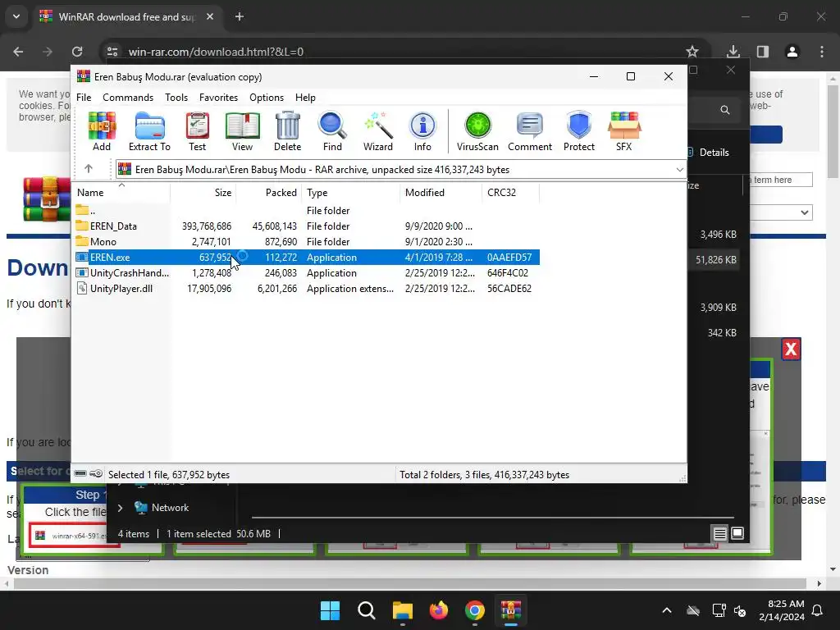Click the Add archive toolbar icon
Screen dimensions: 840x630
click(101, 131)
